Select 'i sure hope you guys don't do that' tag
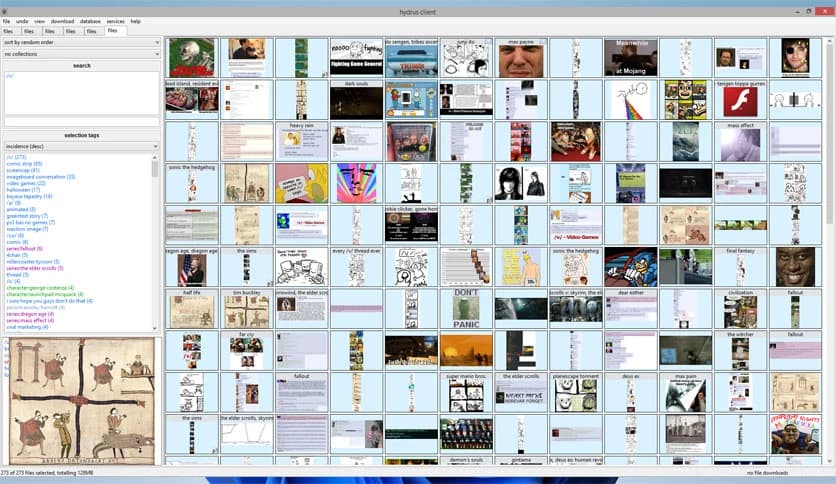 pos(50,301)
